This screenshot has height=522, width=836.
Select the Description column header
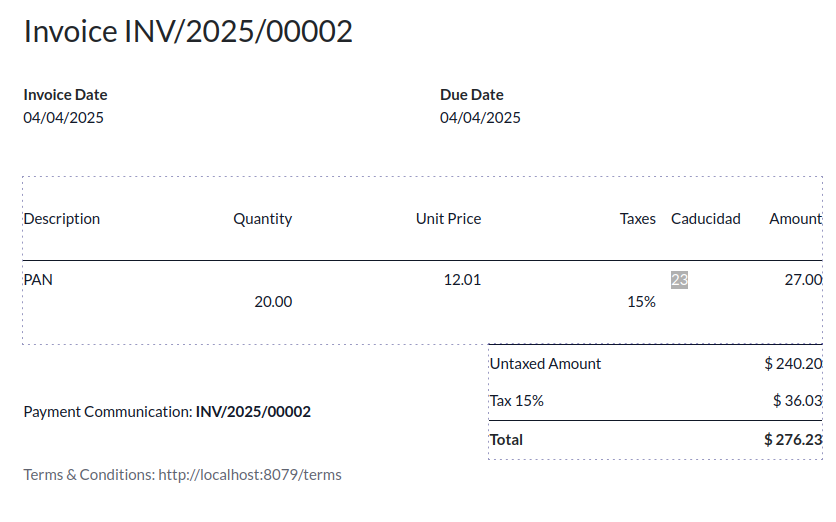61,219
